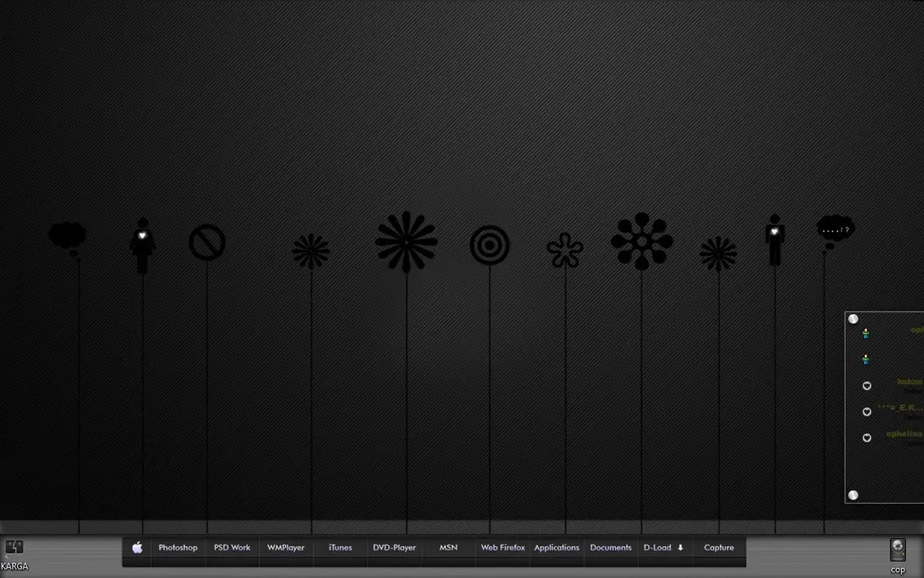Click the heart icon beside hakan contact
This screenshot has height=578, width=924.
point(867,386)
